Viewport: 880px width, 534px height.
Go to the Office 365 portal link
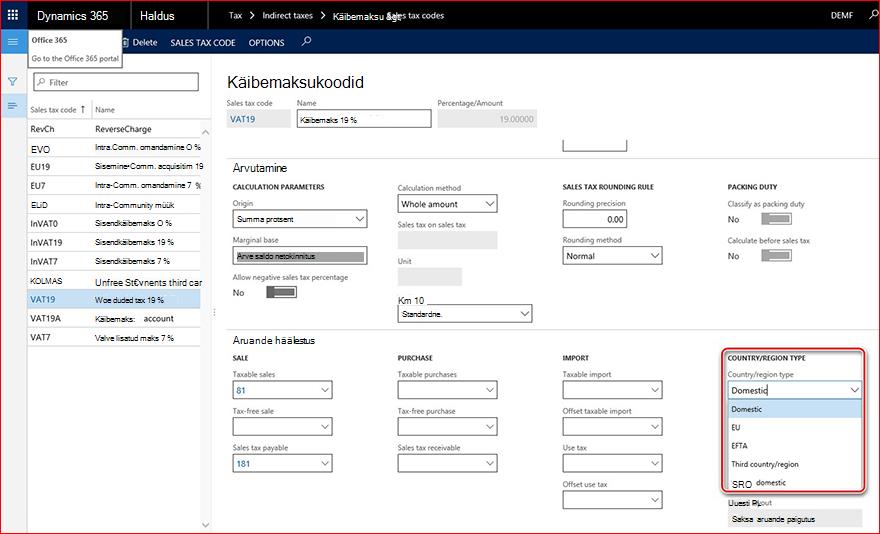click(75, 58)
